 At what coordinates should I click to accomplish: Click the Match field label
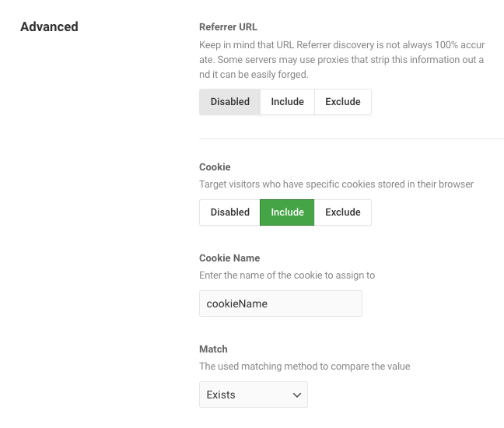[x=213, y=349]
